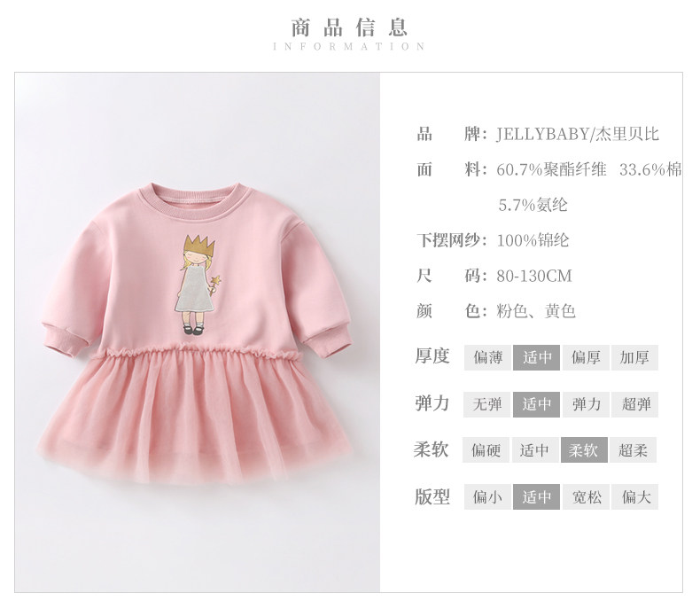Image resolution: width=700 pixels, height=609 pixels.
Task: Click the pink dress product image
Action: 197,332
